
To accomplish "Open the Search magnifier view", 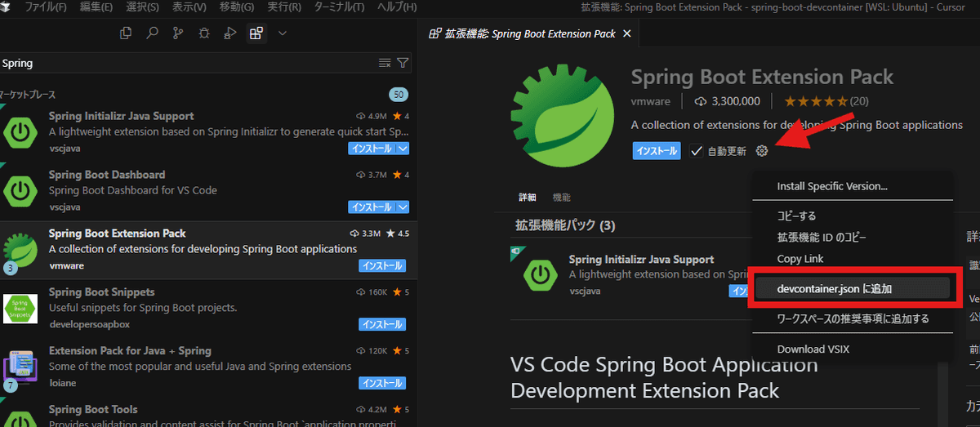I will tap(152, 33).
